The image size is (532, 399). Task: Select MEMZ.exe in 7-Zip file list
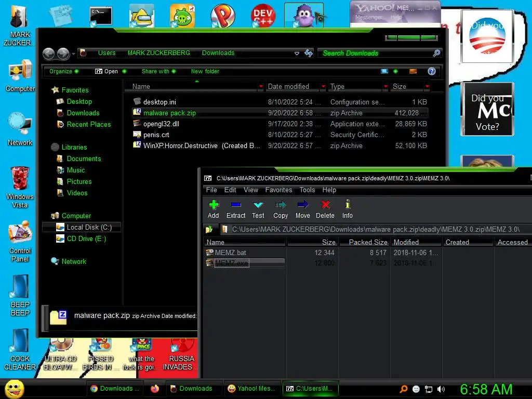(x=231, y=263)
